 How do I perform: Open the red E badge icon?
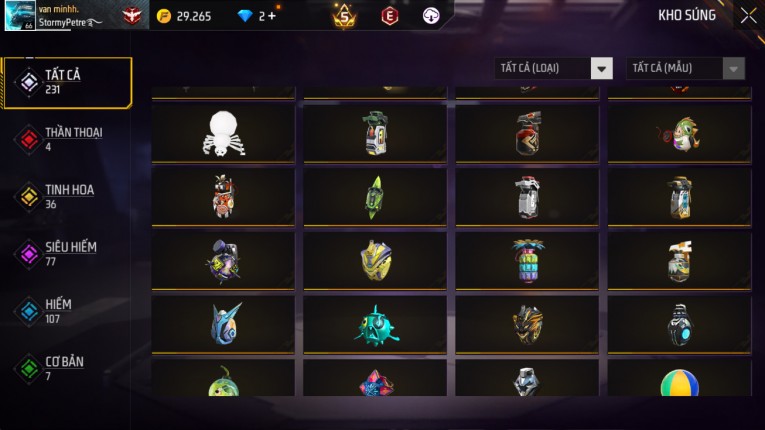(x=389, y=16)
